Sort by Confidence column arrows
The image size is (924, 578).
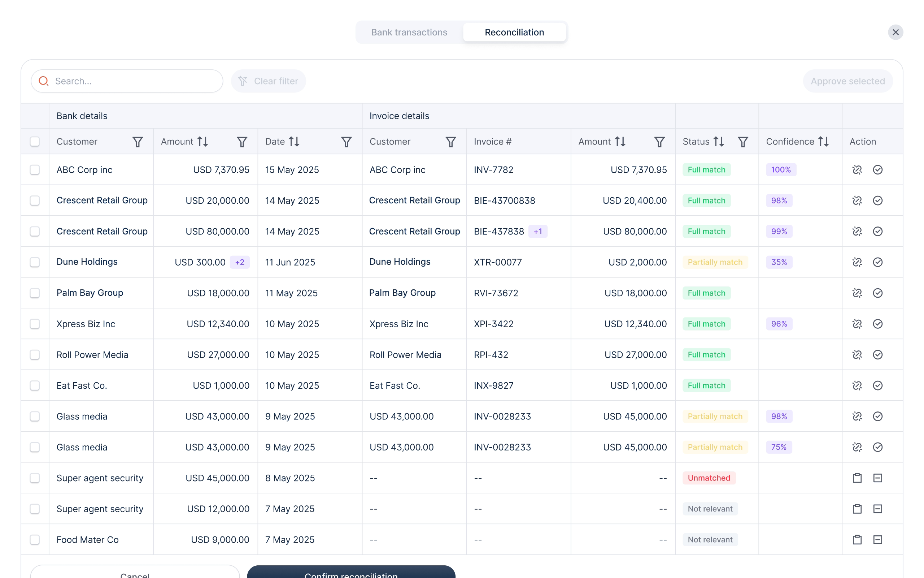point(824,142)
